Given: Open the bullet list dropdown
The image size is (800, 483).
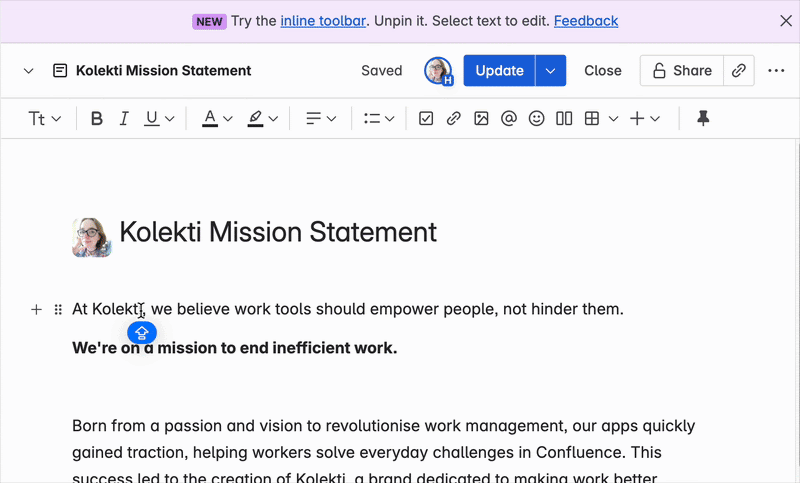Looking at the screenshot, I should 379,119.
